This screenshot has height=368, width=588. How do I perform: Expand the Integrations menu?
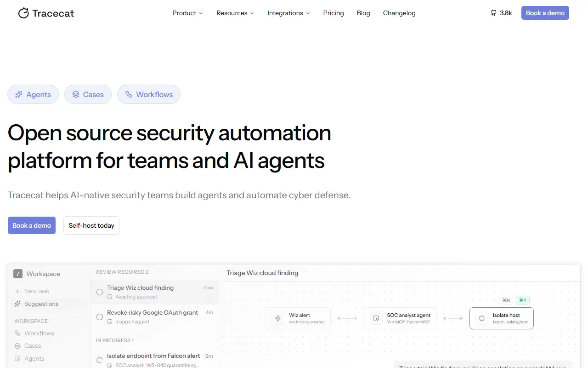pos(288,13)
